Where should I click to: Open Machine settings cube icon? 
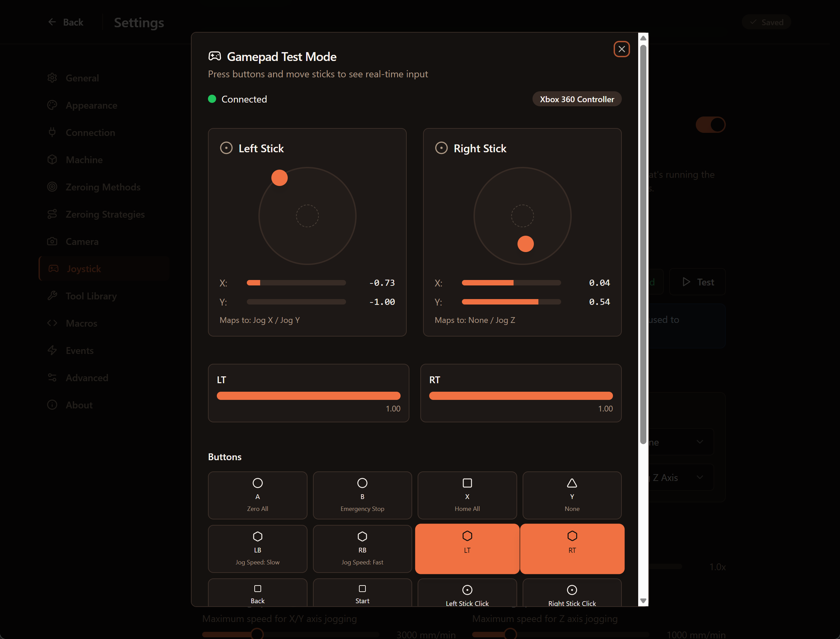coord(52,159)
